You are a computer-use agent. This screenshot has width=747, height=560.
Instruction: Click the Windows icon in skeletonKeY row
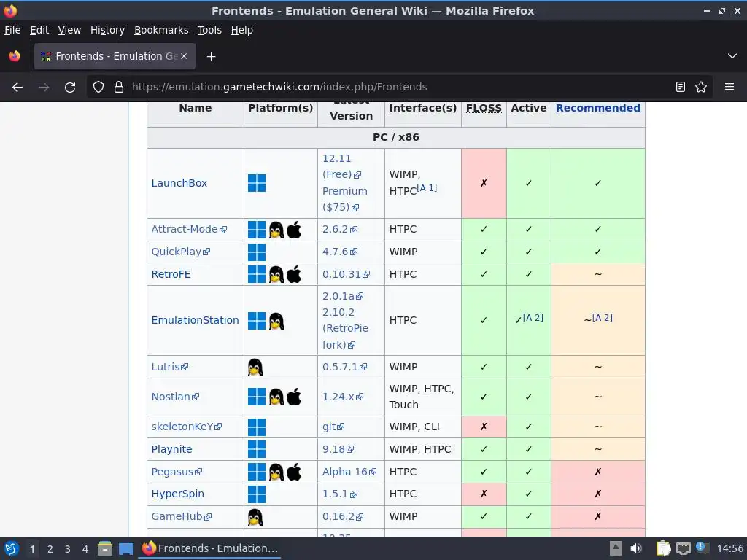[257, 427]
